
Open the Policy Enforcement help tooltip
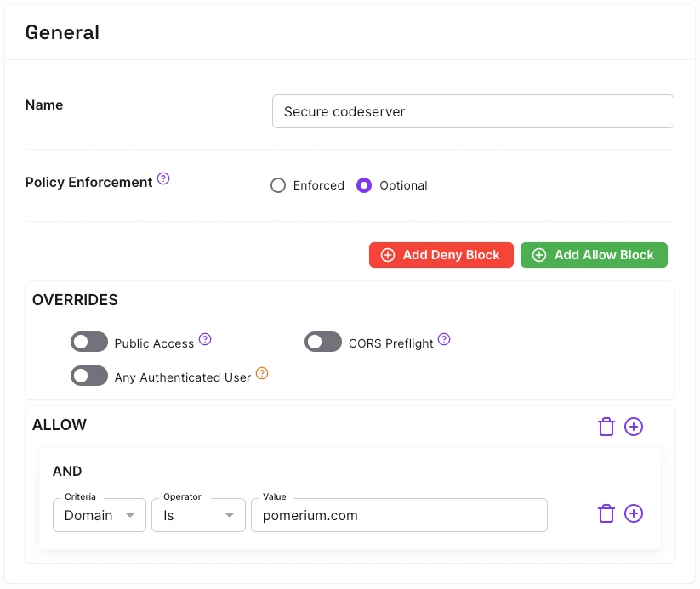162,177
